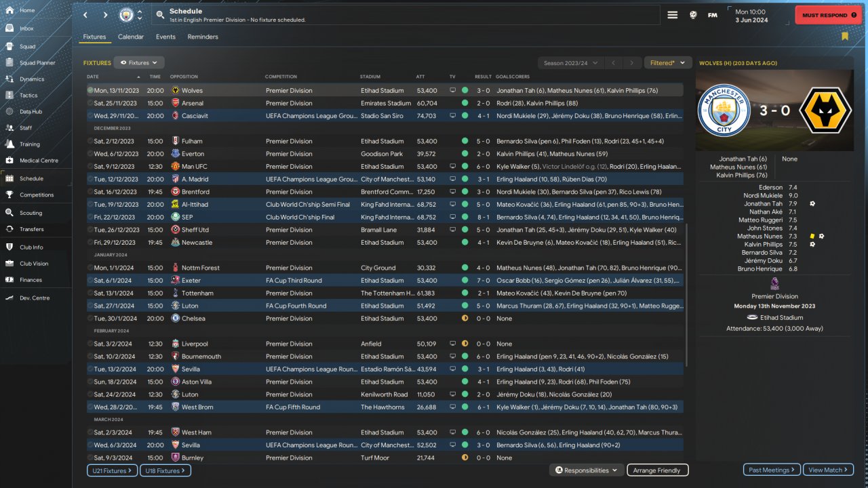Open the Responsibilities dropdown
Screen dimensions: 868x488
587,470
